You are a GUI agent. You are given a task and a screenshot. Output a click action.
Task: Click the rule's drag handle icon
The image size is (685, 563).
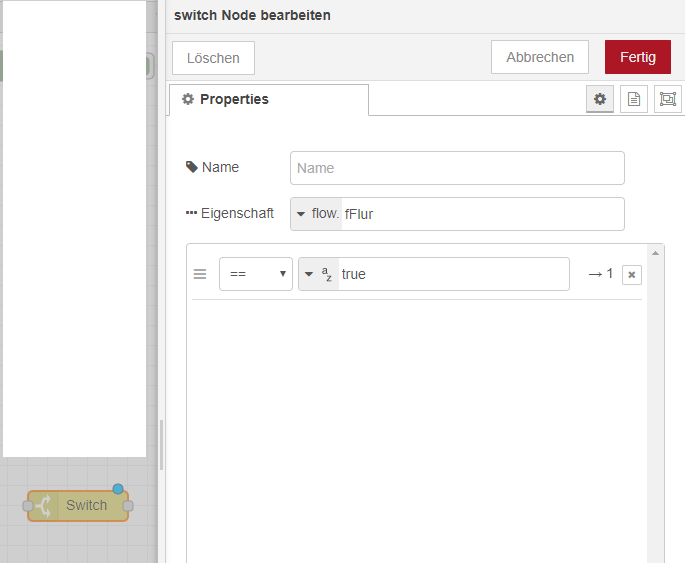(200, 274)
